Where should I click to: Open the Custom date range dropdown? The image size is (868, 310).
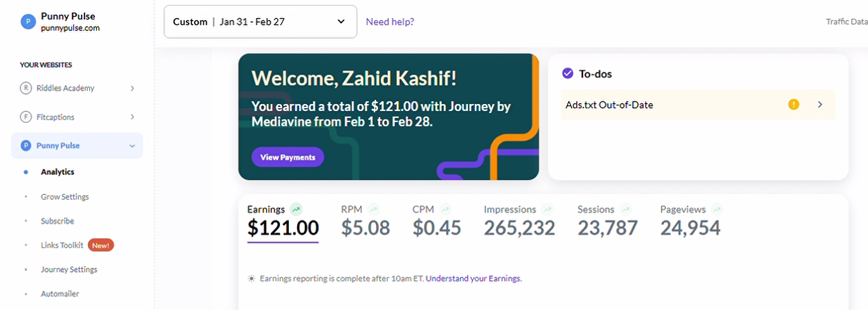point(261,22)
